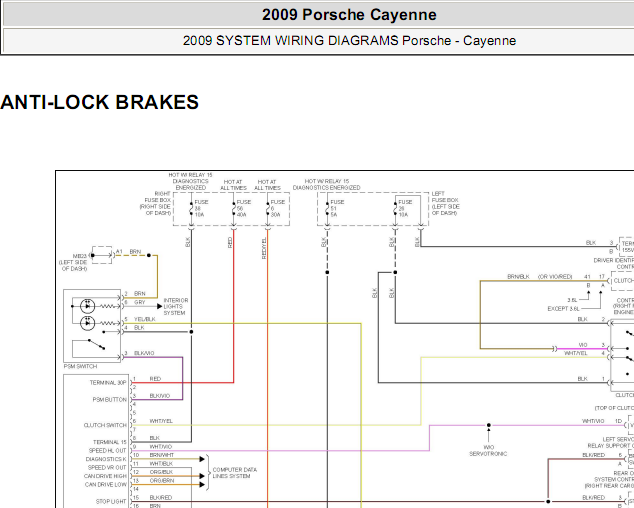This screenshot has height=508, width=634.
Task: Click the 'BRN/BLK' wire label
Action: (518, 277)
